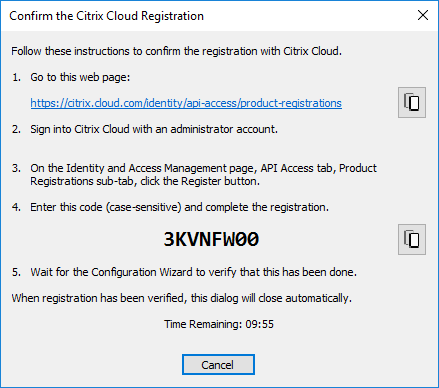Click the Time Remaining countdown label
This screenshot has height=388, width=439.
219,324
